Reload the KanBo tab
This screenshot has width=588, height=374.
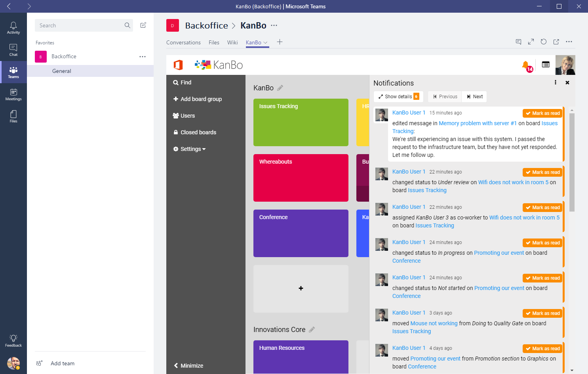[544, 42]
